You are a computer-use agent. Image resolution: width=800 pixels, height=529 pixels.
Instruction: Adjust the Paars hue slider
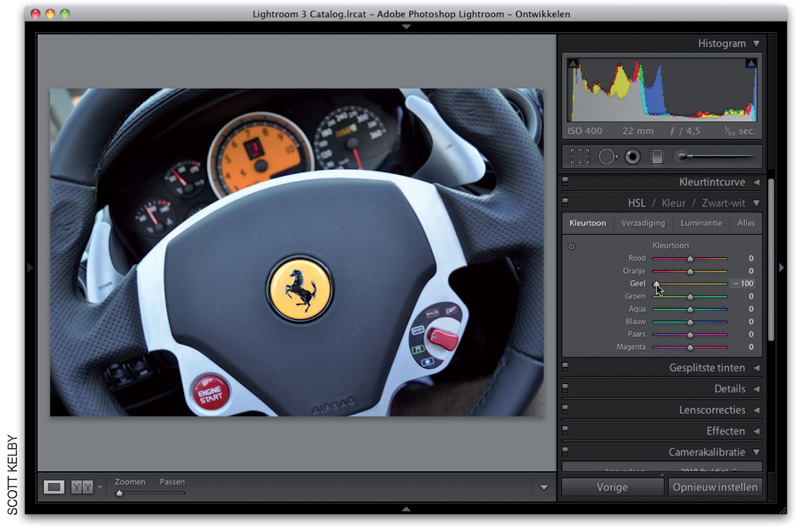click(690, 335)
